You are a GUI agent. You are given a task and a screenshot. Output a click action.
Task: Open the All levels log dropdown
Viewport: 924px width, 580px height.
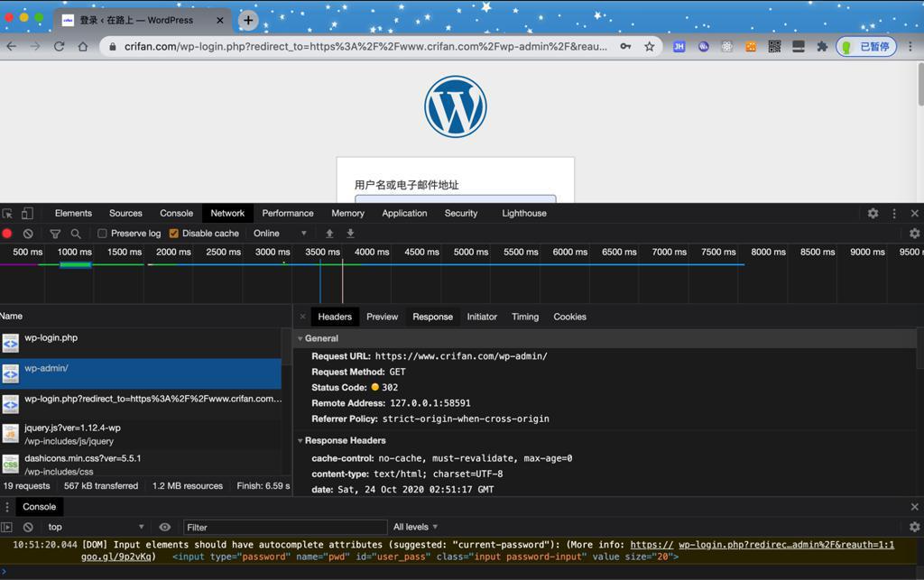415,527
